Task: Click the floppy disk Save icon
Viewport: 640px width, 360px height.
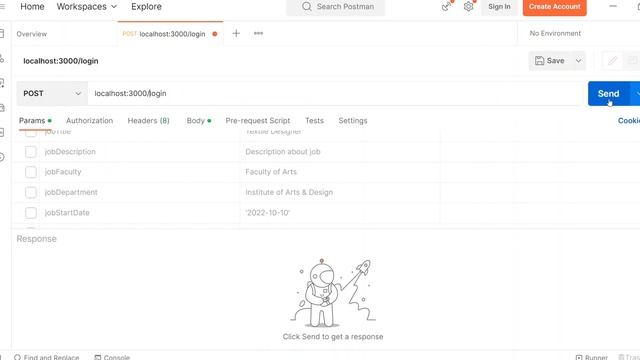Action: 540,61
